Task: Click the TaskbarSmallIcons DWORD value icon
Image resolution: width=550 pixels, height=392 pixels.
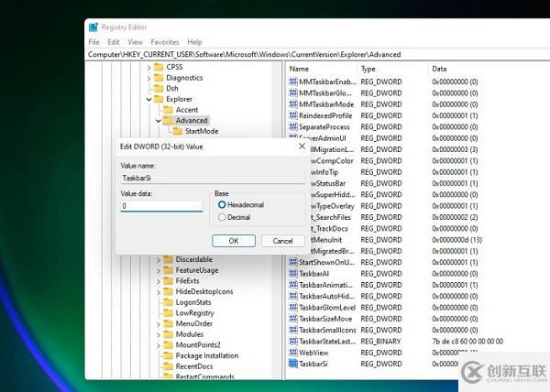Action: [x=293, y=330]
